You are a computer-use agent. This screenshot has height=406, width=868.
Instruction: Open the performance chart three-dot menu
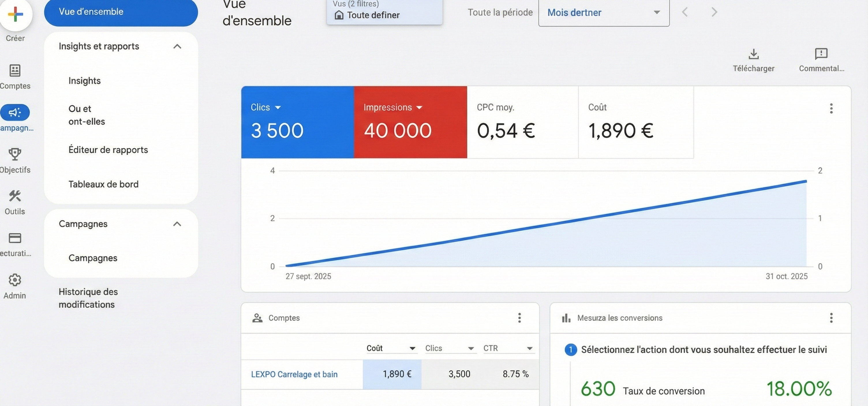[x=832, y=109]
